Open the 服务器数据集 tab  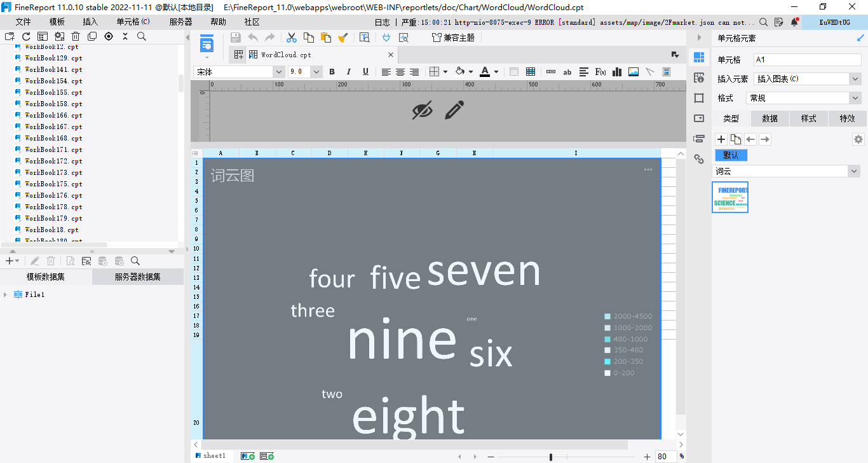point(137,277)
